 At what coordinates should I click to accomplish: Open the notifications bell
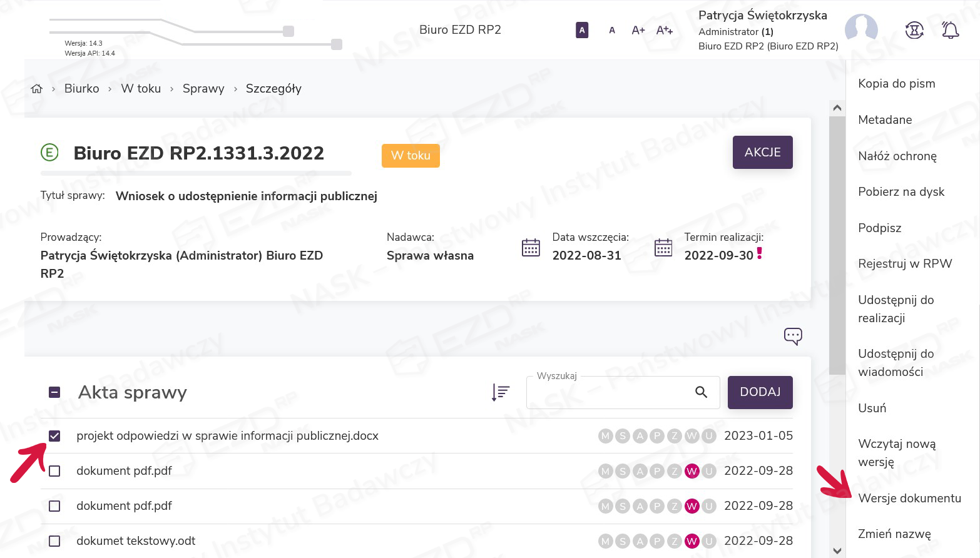(x=950, y=30)
